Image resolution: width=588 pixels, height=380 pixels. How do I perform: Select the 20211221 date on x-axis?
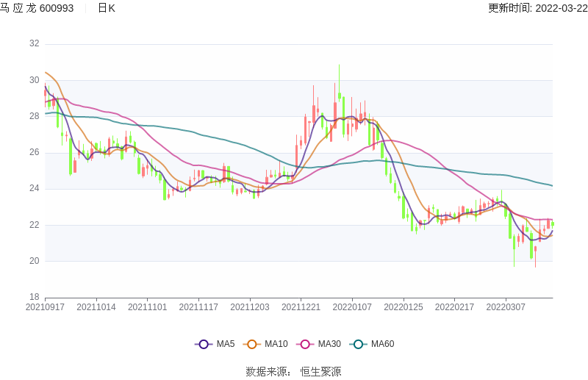[x=301, y=307]
